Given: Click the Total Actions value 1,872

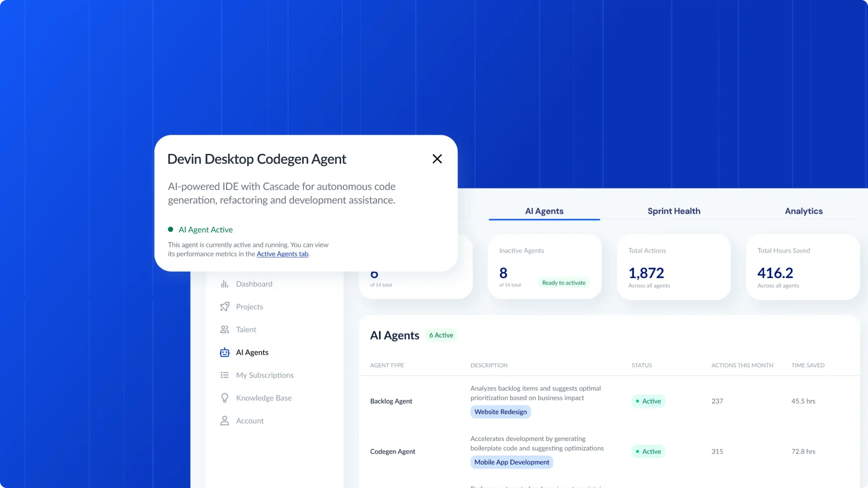Looking at the screenshot, I should point(646,273).
